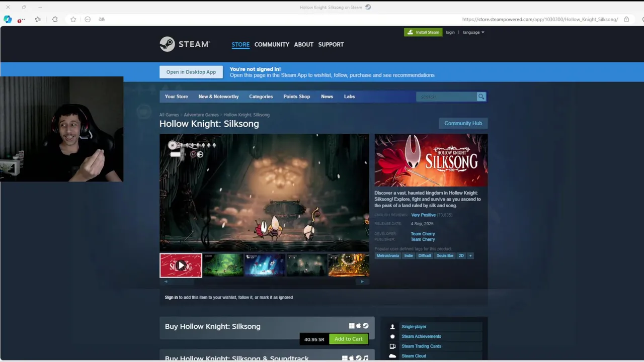Open the language dropdown
This screenshot has width=644, height=362.
coord(473,32)
